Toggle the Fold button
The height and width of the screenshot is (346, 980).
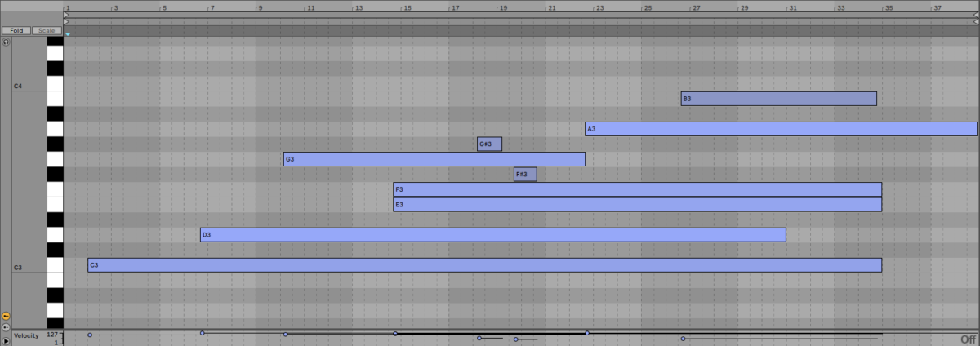point(16,30)
